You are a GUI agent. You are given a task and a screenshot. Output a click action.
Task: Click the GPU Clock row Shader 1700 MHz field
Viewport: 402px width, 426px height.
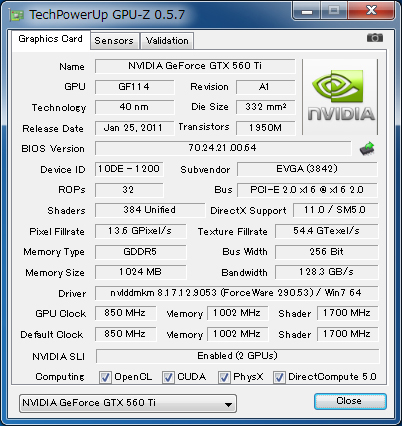pos(347,313)
